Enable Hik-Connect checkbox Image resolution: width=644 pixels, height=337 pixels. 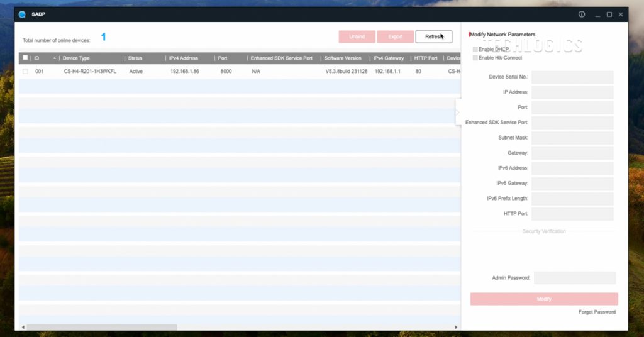[x=475, y=58]
